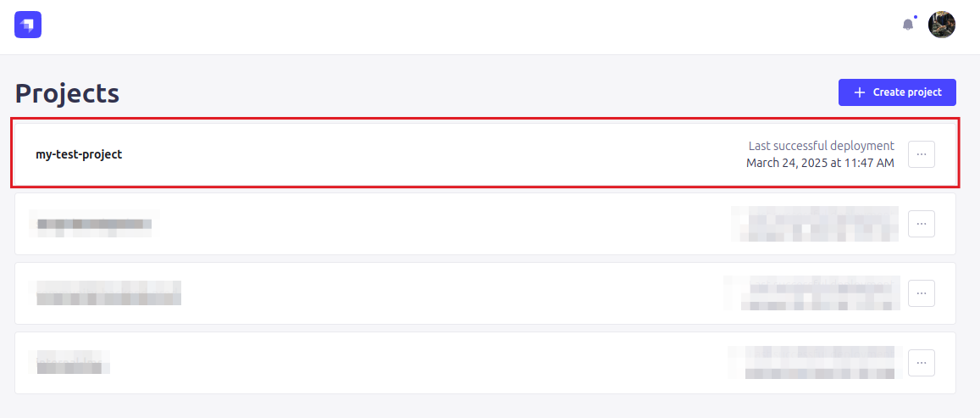Click the March 24, 2025 deployment date
This screenshot has height=418, width=980.
[819, 163]
